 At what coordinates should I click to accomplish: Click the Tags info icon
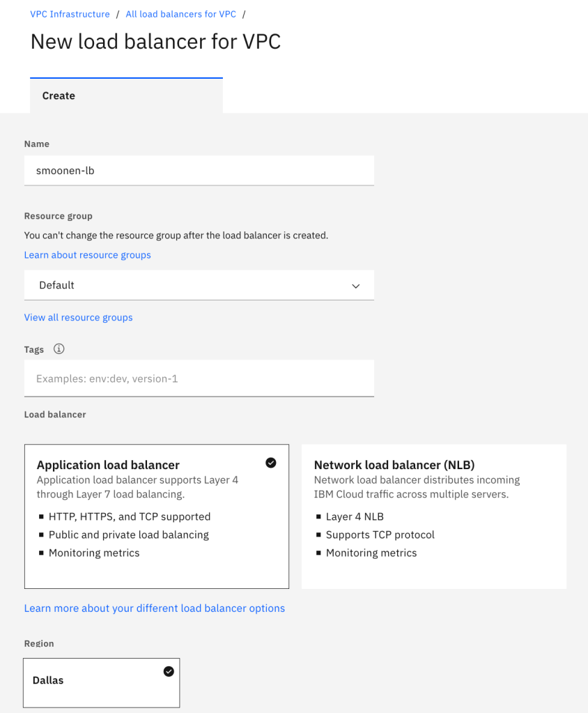(59, 349)
